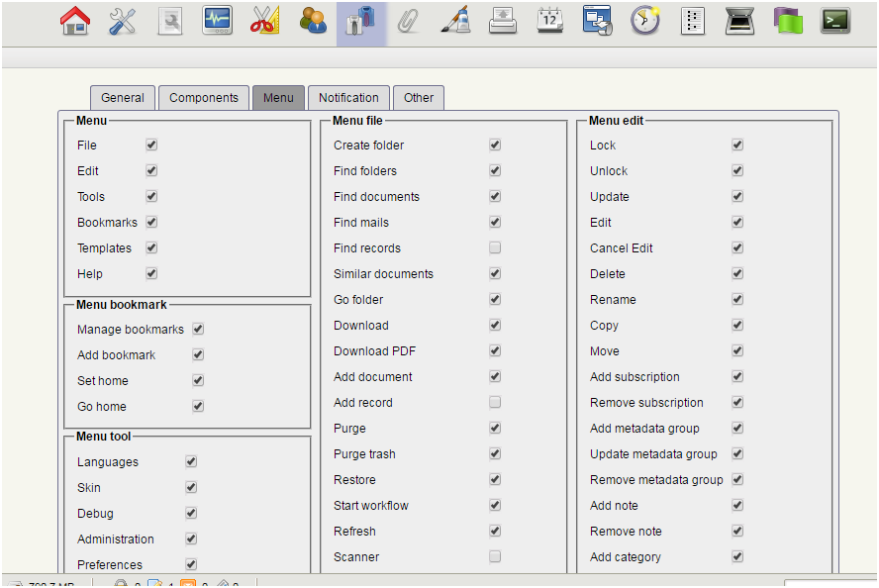This screenshot has width=879, height=588.
Task: Launch the terminal console icon
Action: (x=833, y=21)
